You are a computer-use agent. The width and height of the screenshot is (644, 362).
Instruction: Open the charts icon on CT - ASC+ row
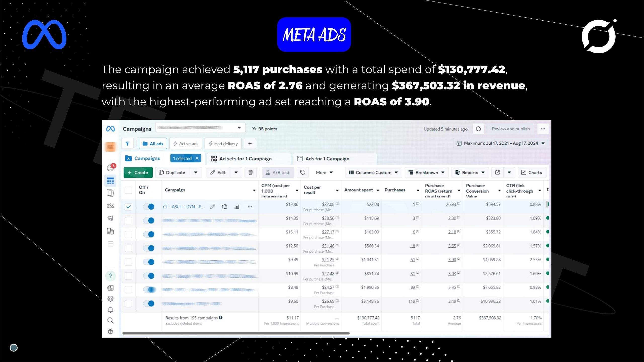[237, 207]
